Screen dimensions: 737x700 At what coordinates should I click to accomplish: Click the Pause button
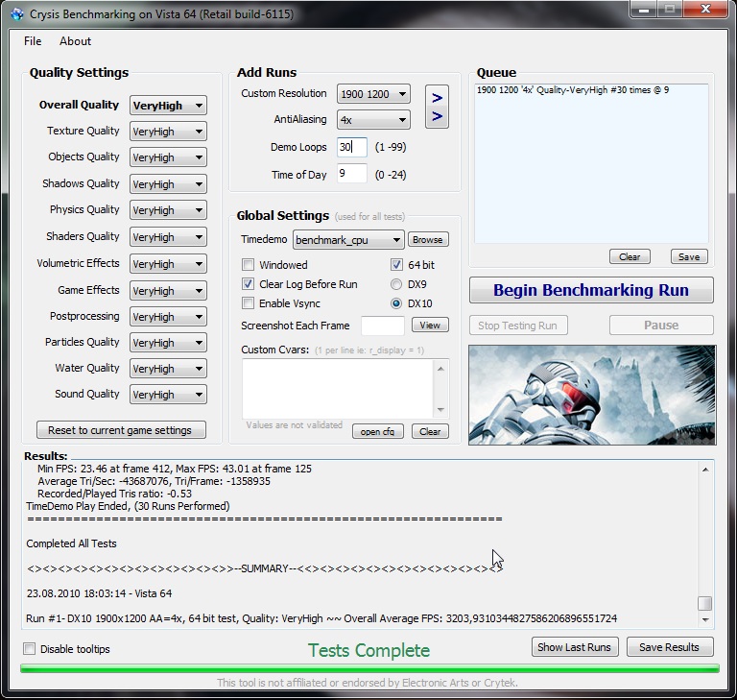(661, 326)
